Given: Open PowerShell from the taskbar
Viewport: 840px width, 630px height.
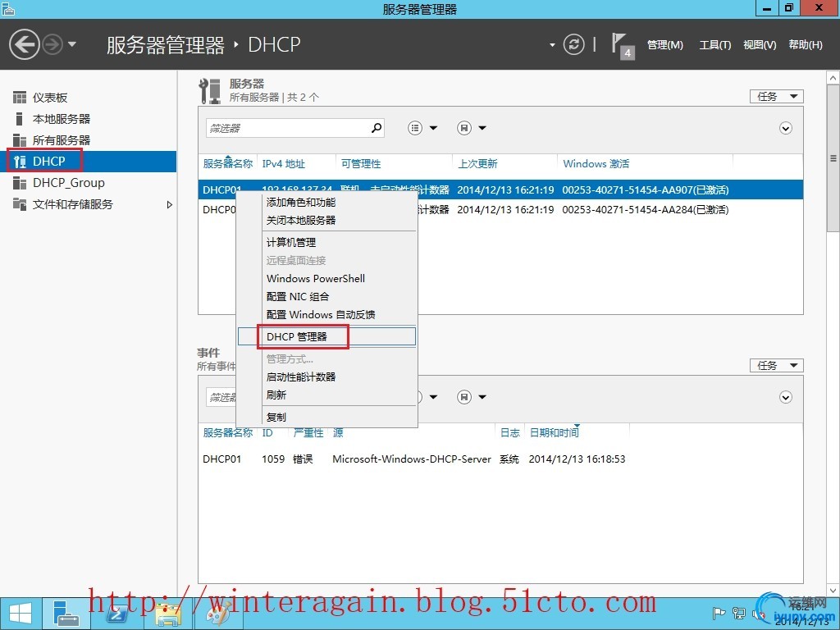Looking at the screenshot, I should click(x=116, y=614).
